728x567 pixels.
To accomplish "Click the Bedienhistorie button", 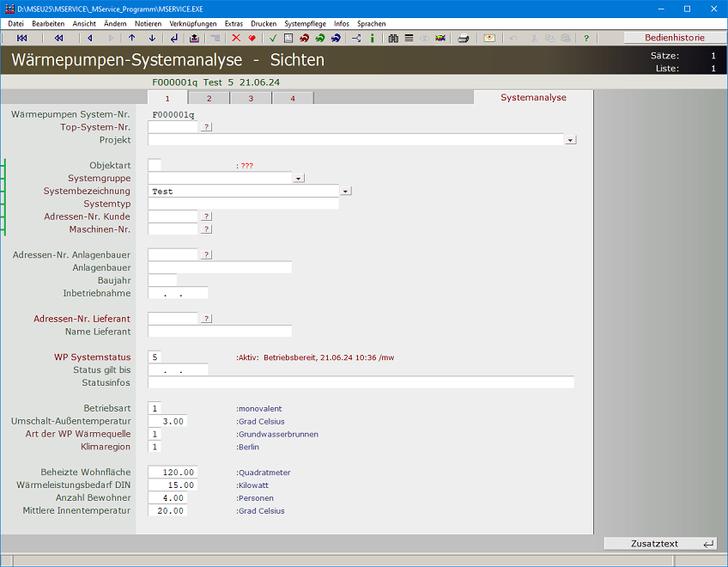I will [x=674, y=38].
